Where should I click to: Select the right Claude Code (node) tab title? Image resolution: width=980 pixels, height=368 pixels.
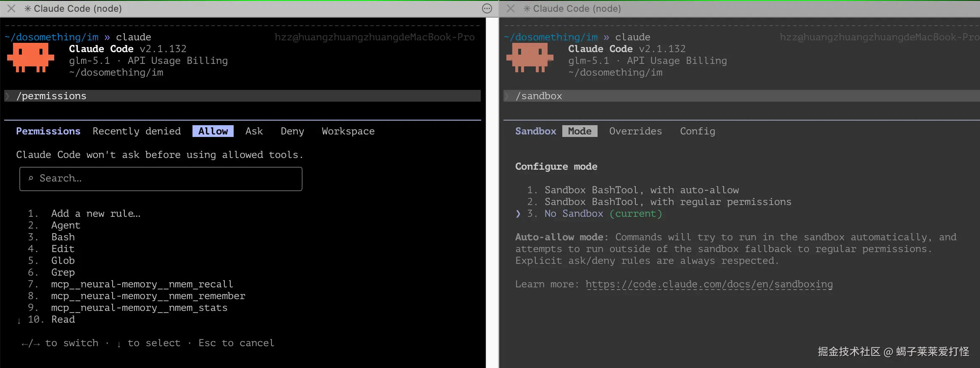577,8
